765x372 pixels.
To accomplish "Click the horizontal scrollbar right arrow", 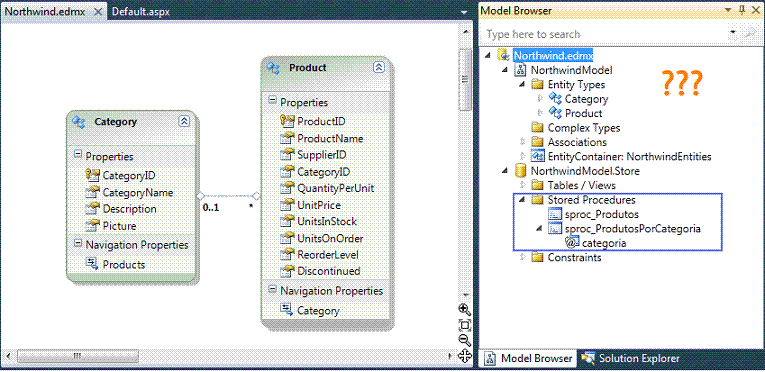I will (451, 356).
